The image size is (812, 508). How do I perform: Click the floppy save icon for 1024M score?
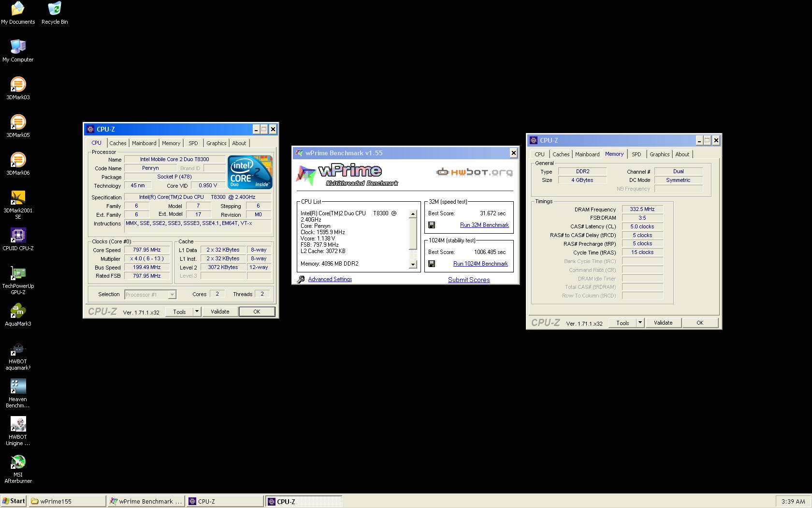coord(432,264)
